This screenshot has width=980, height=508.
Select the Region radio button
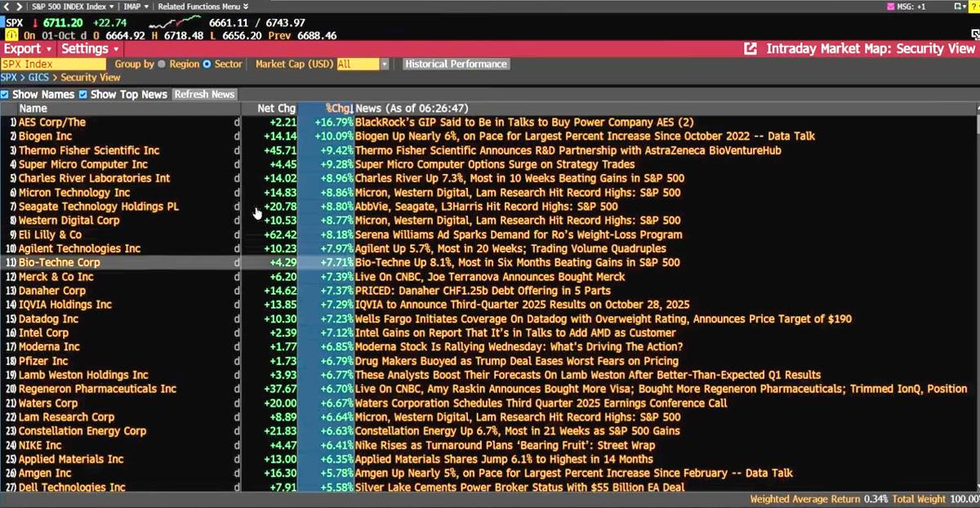[x=162, y=65]
